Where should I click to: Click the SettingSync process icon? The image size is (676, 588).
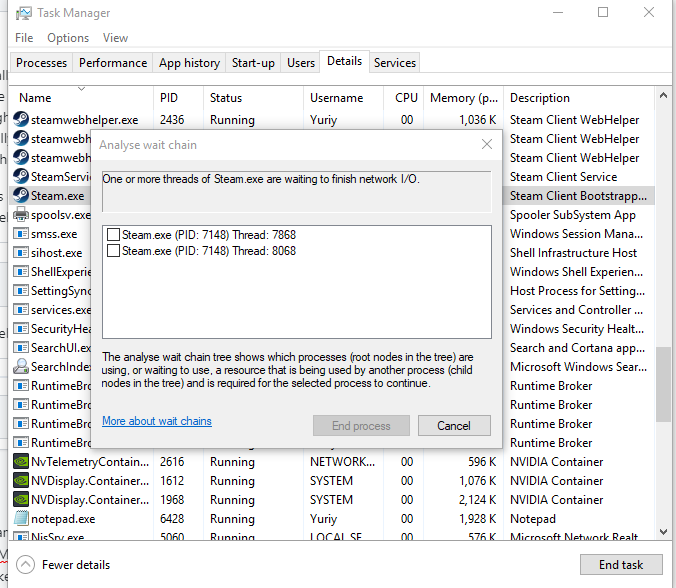[x=21, y=291]
